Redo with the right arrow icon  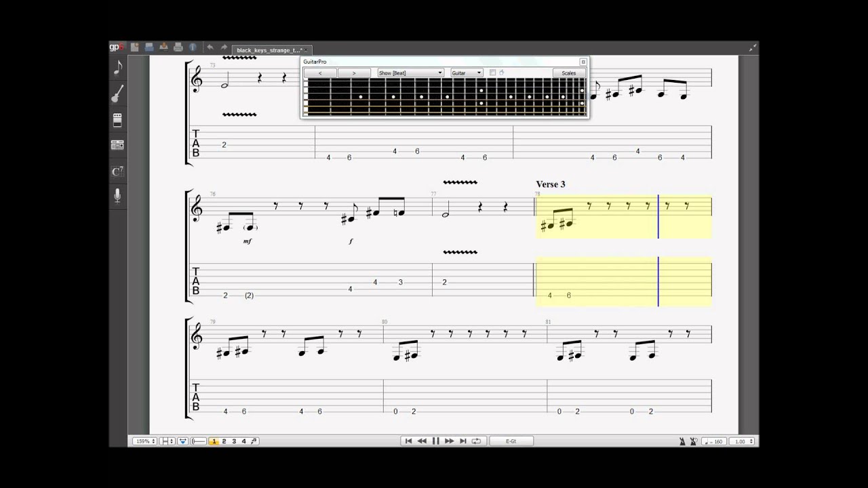tap(224, 47)
